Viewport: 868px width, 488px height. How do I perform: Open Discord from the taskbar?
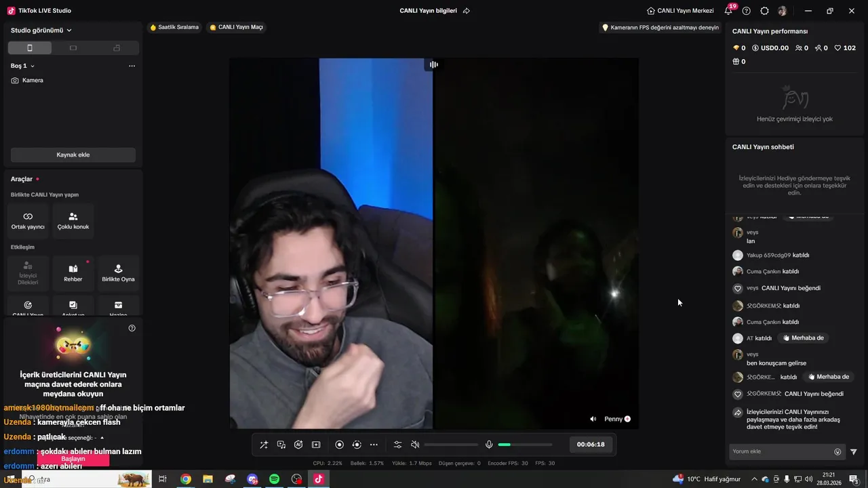point(252,479)
